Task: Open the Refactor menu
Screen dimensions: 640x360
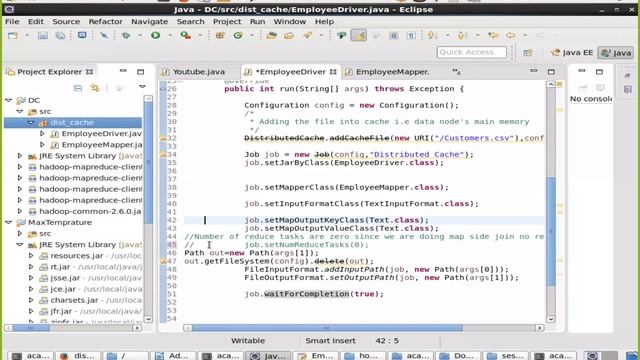Action: [105, 22]
